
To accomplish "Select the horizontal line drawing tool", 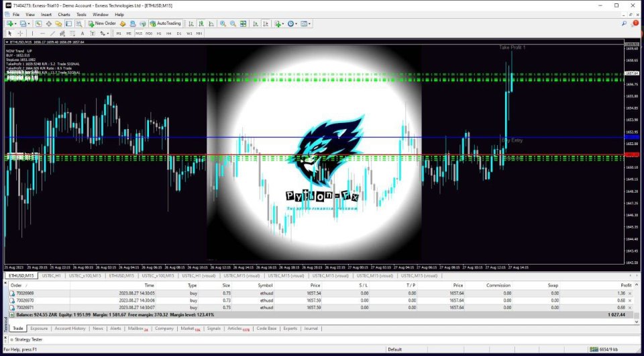I will point(42,34).
